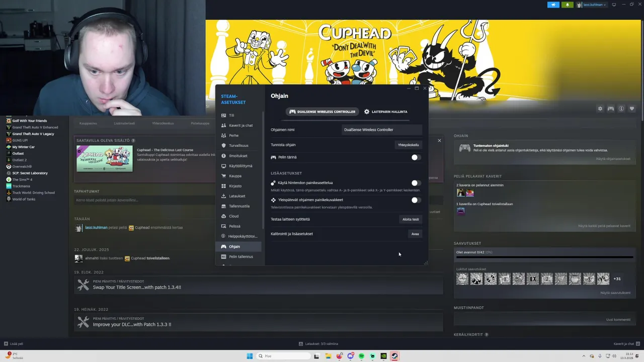
Task: Click help icon beside Saatavilla oleva sisältö
Action: coord(133,140)
